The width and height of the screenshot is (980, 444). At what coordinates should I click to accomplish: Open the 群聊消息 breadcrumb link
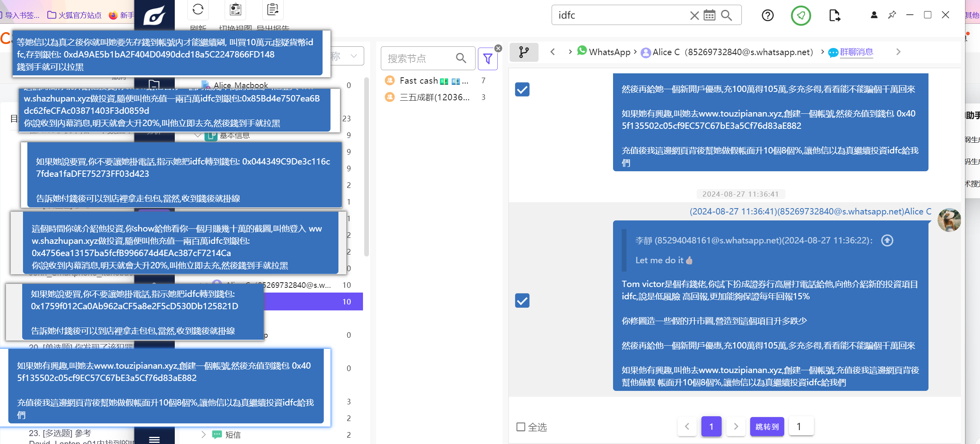pyautogui.click(x=856, y=52)
